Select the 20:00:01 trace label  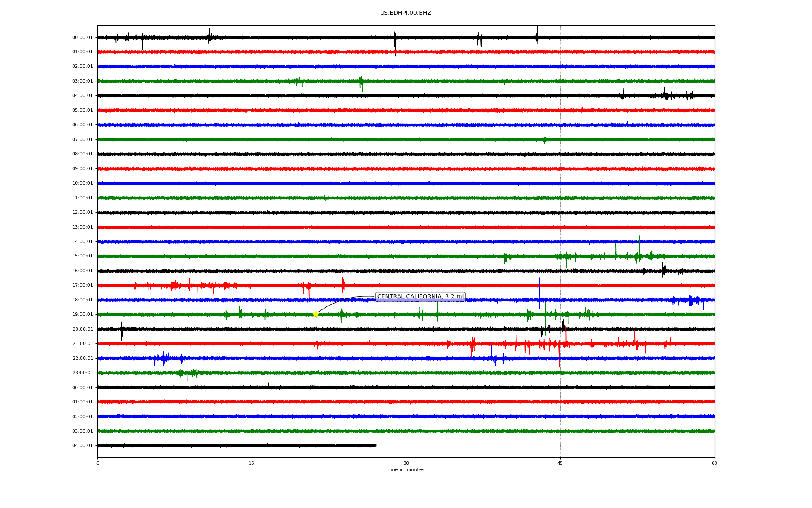[82, 329]
